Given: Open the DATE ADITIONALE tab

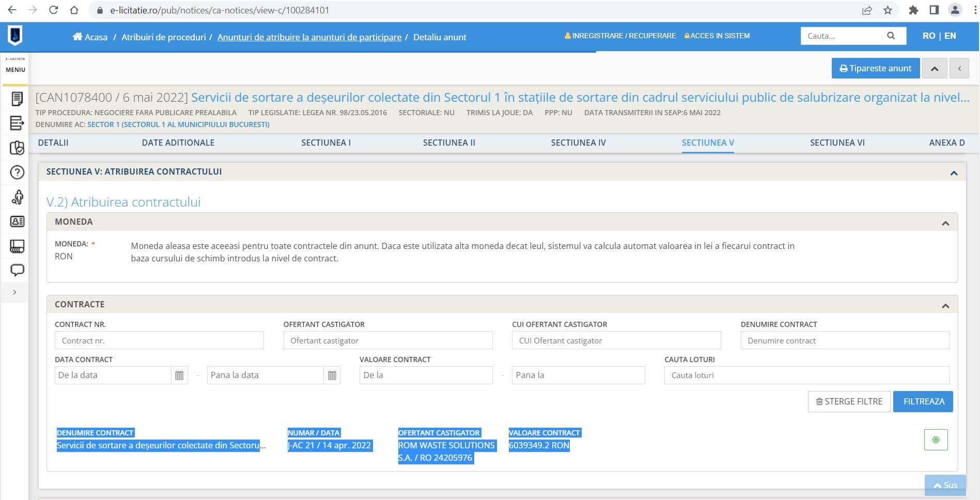Looking at the screenshot, I should [x=178, y=143].
